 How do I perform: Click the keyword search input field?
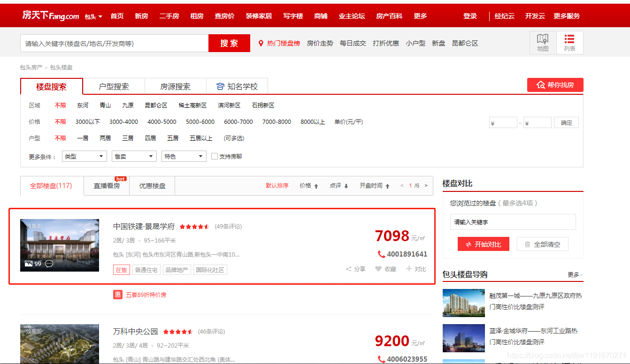[x=114, y=43]
